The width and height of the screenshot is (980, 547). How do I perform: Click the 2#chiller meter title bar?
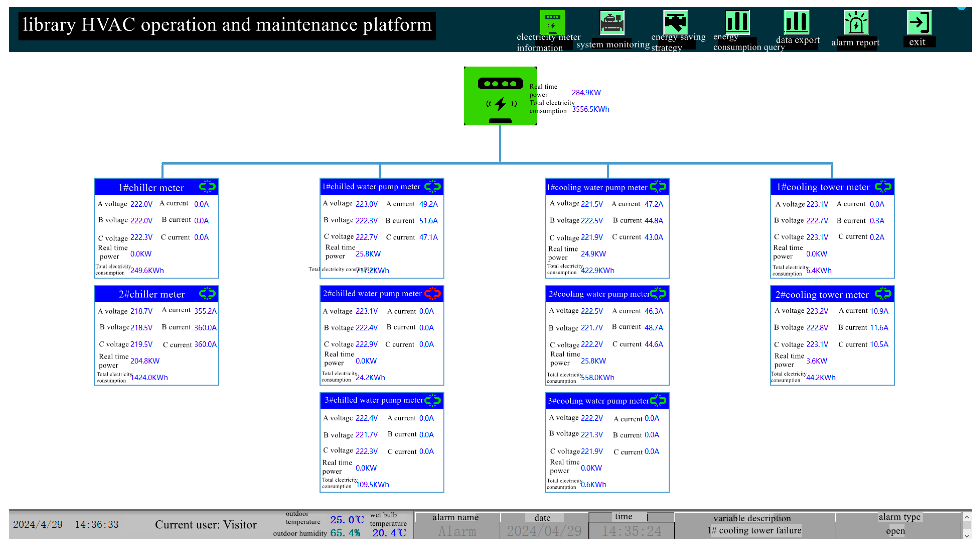pyautogui.click(x=151, y=294)
